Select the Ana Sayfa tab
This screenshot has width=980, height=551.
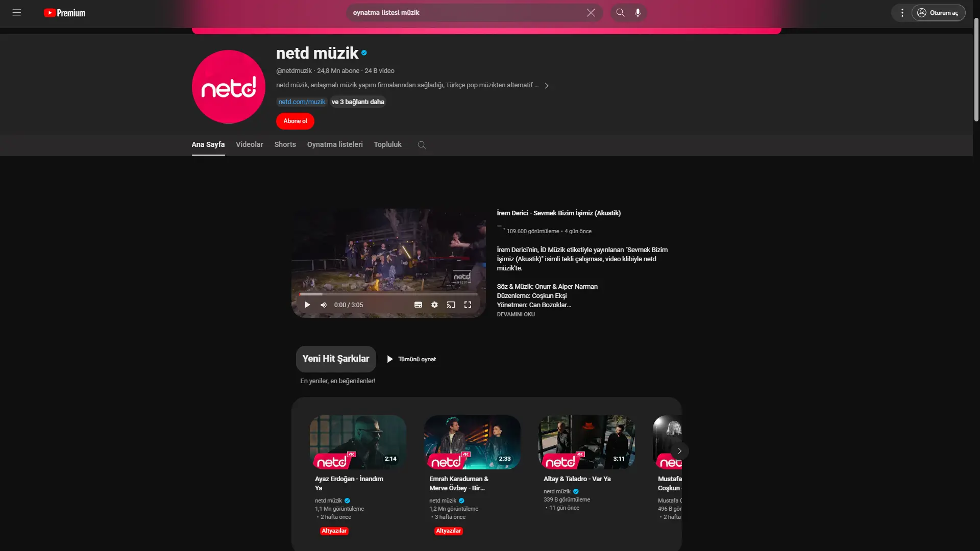click(x=208, y=145)
